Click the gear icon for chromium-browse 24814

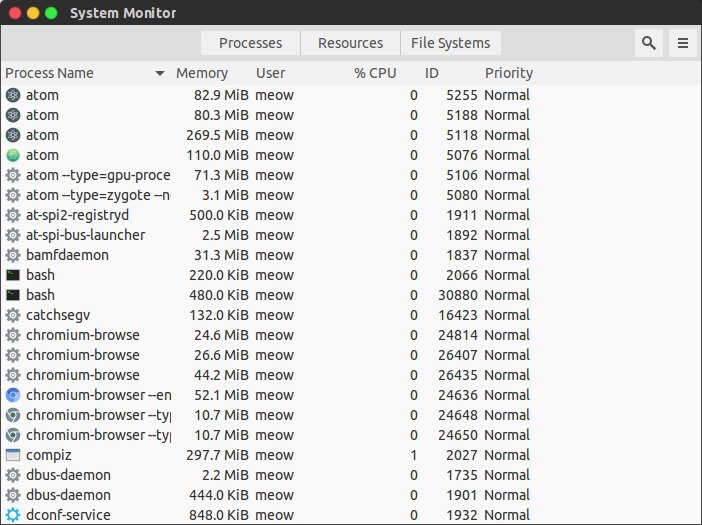(13, 335)
